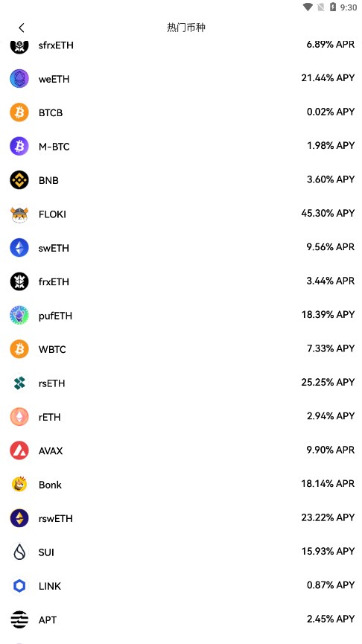
Task: Click the BNB logo icon
Action: coord(19,180)
